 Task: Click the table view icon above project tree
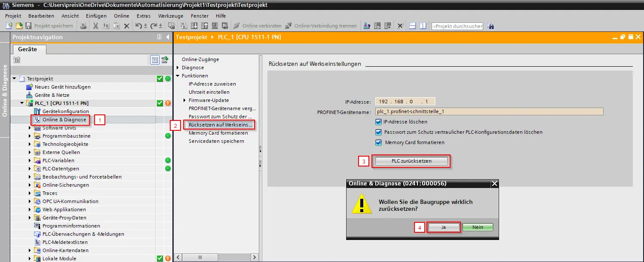pos(155,60)
